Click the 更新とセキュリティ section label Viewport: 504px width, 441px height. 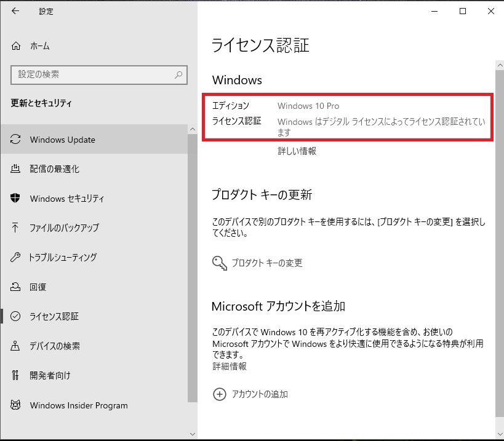(41, 103)
